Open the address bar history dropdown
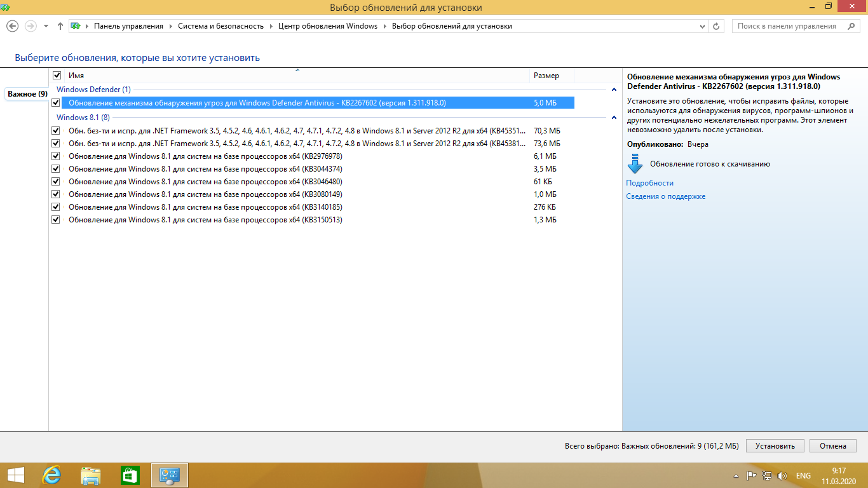This screenshot has height=488, width=868. 702,26
